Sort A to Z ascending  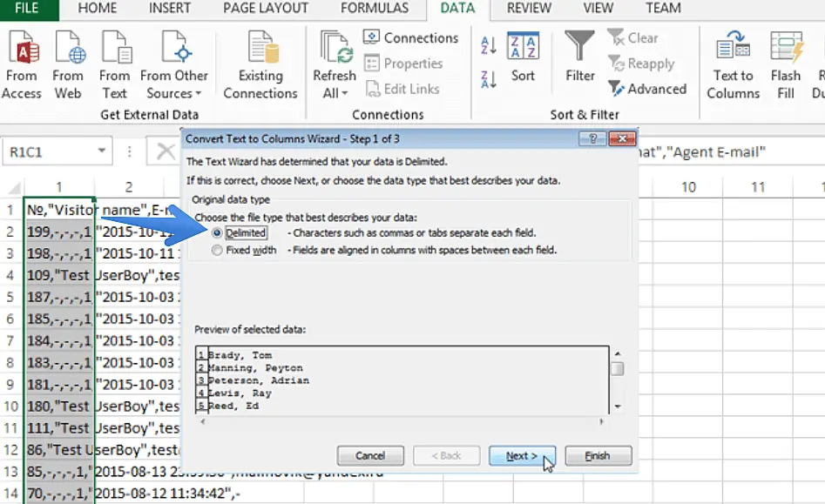pyautogui.click(x=489, y=46)
